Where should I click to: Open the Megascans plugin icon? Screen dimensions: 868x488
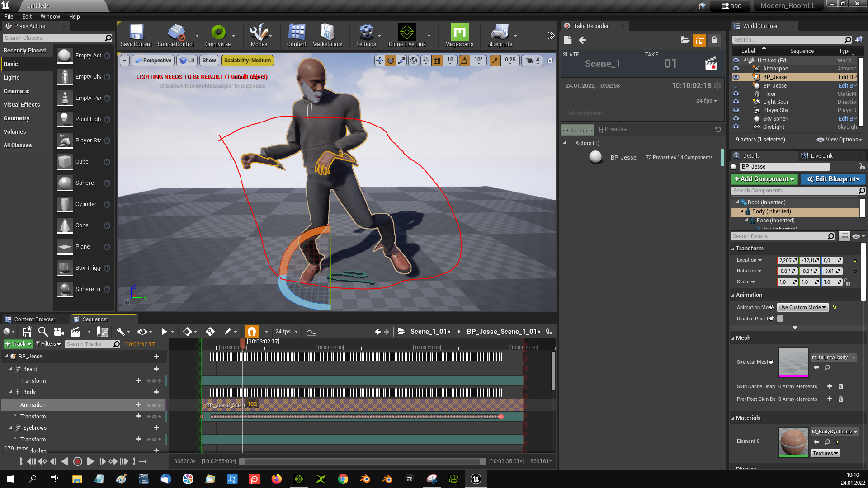click(x=459, y=35)
